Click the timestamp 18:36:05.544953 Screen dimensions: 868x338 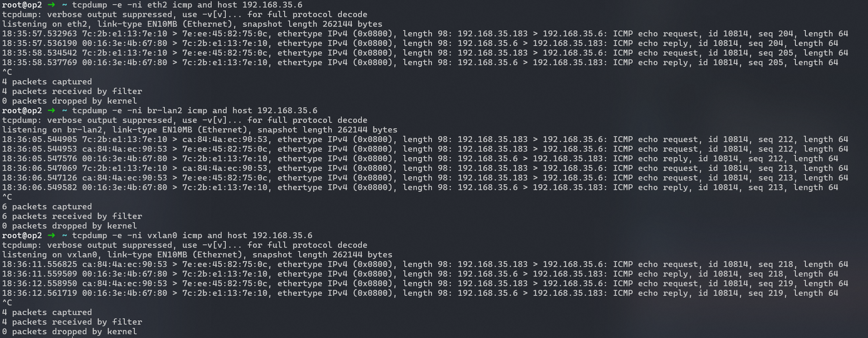coord(39,149)
